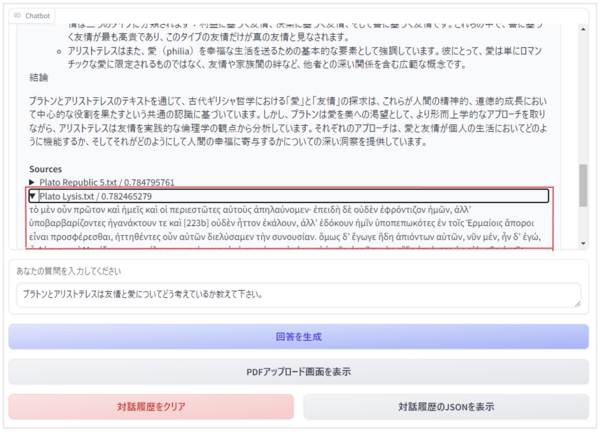The width and height of the screenshot is (600, 432).
Task: Click the 回答を生成 button
Action: click(x=298, y=337)
